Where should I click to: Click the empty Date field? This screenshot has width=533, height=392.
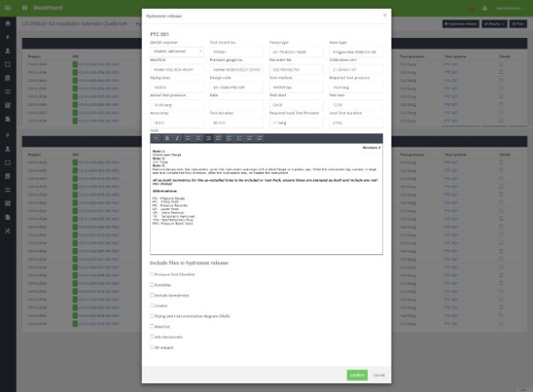236,105
